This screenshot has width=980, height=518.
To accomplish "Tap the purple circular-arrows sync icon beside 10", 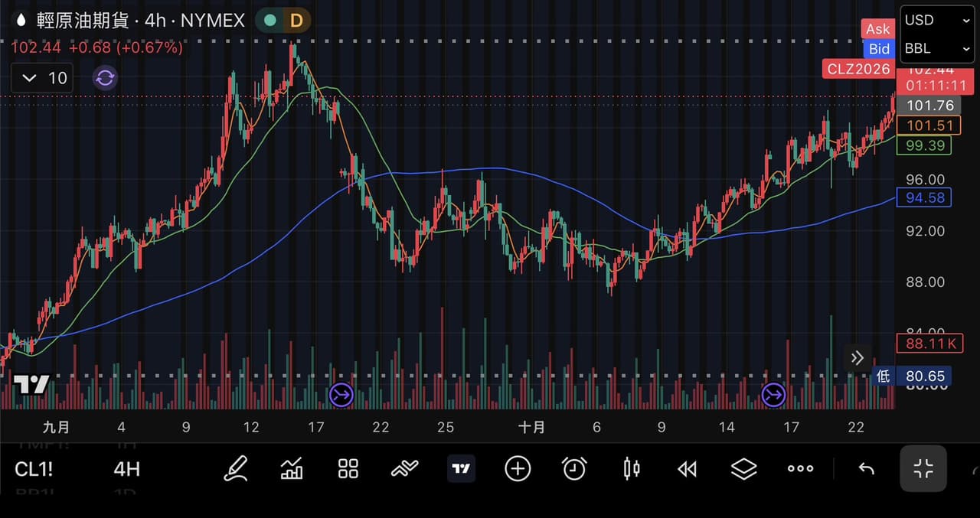I will click(105, 78).
